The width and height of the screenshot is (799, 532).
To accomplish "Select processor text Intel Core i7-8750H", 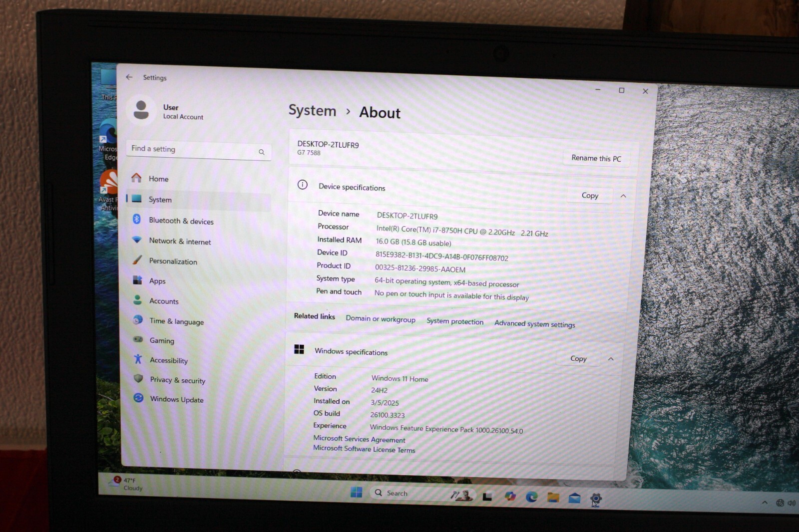I will [x=462, y=230].
